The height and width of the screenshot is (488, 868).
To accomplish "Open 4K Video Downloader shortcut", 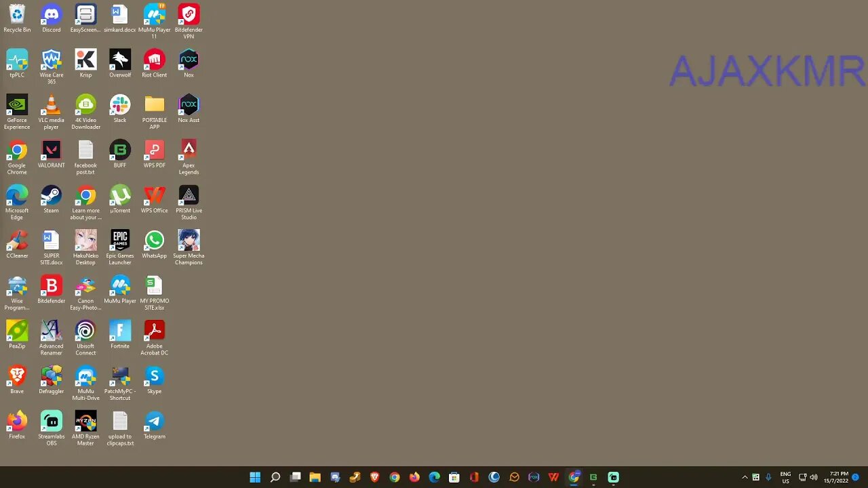I will pyautogui.click(x=85, y=112).
